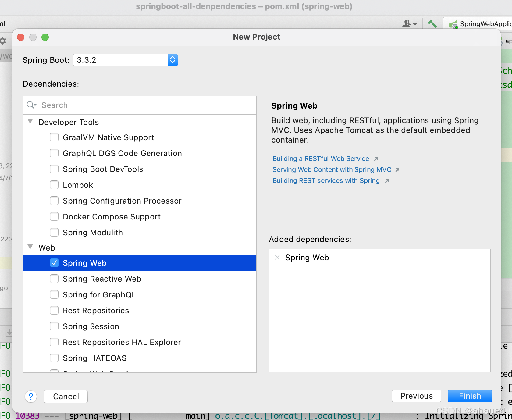Open the help question mark button

tap(31, 397)
